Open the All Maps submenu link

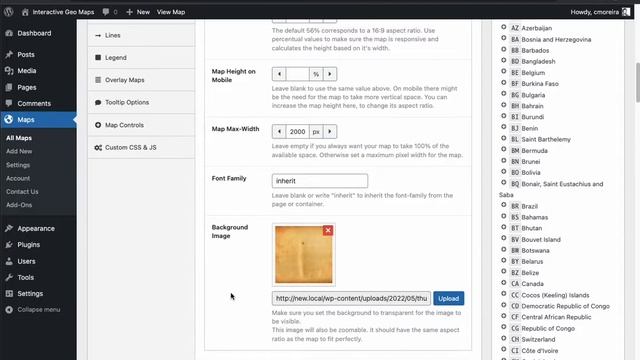(19, 138)
